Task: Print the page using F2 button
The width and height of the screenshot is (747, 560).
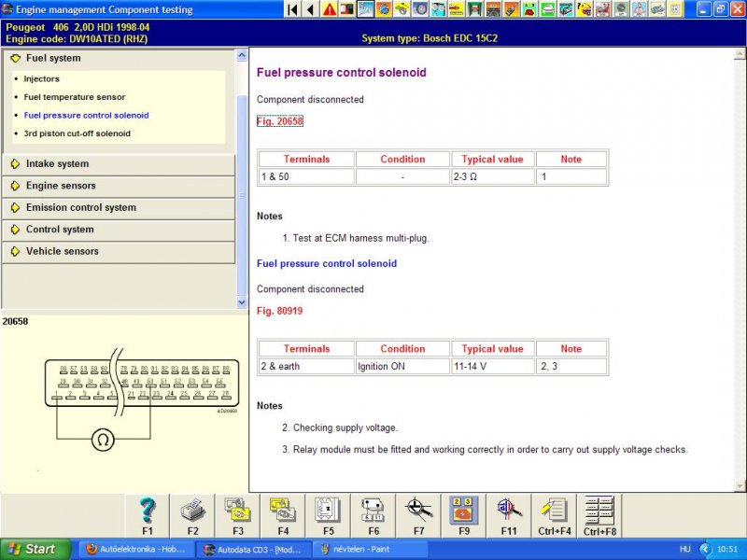Action: tap(192, 516)
